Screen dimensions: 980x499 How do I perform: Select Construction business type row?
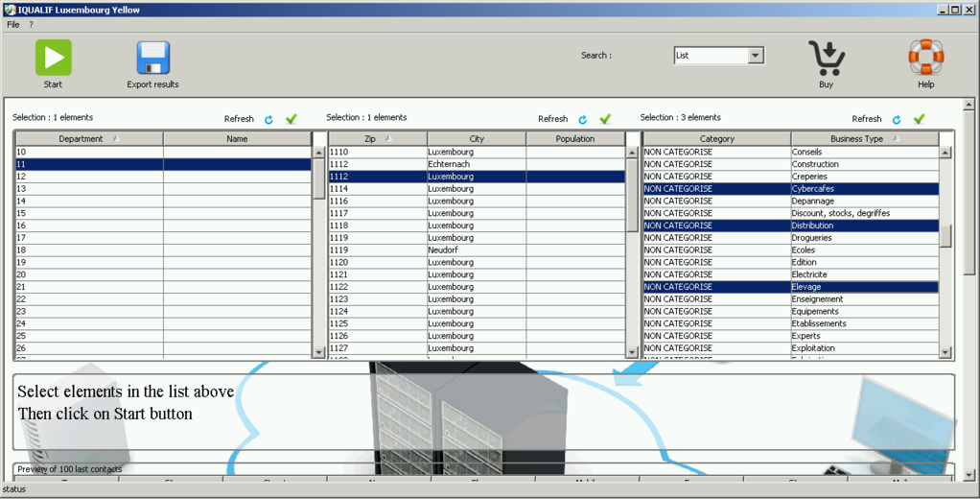tap(791, 164)
